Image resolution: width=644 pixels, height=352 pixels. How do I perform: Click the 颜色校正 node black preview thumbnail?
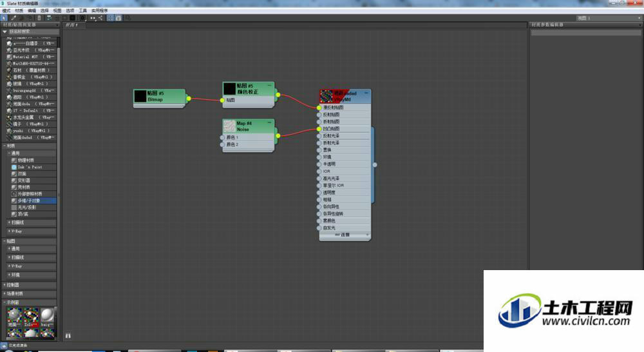tap(230, 88)
